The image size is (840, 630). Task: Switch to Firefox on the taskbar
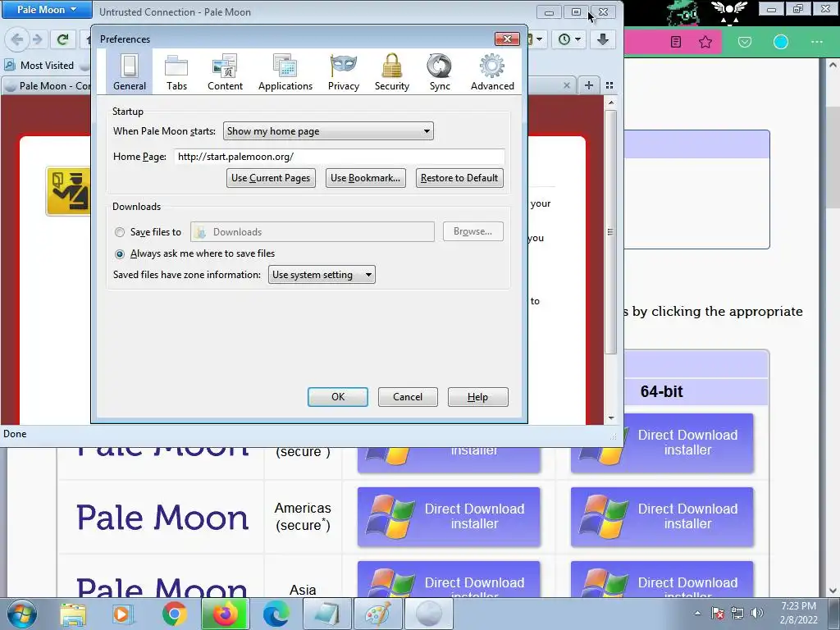click(225, 614)
